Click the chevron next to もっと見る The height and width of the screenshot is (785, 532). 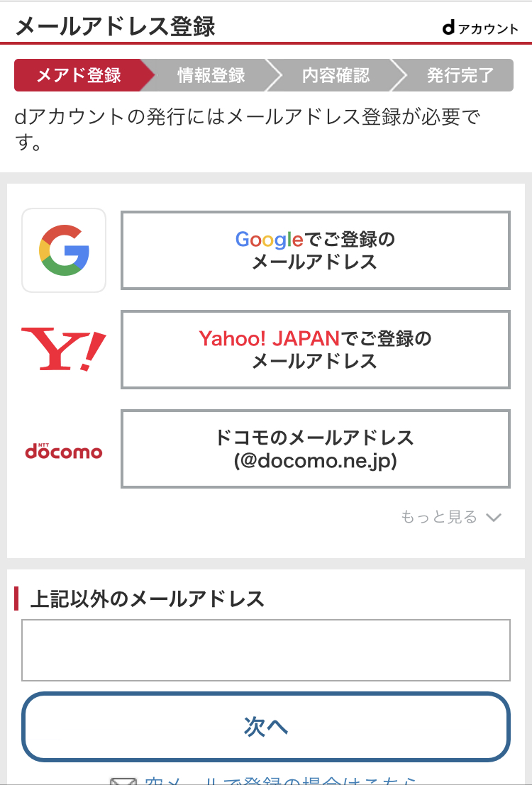pyautogui.click(x=494, y=517)
